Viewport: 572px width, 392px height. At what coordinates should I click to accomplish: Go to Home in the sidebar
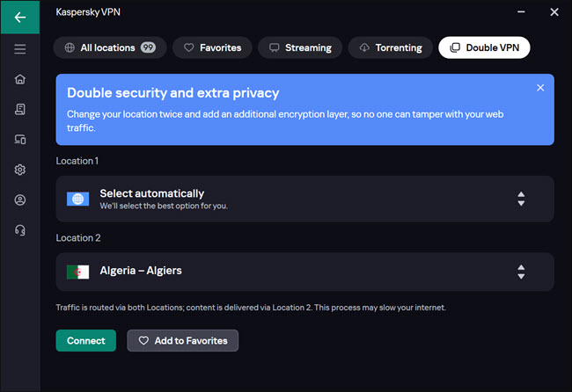[19, 80]
